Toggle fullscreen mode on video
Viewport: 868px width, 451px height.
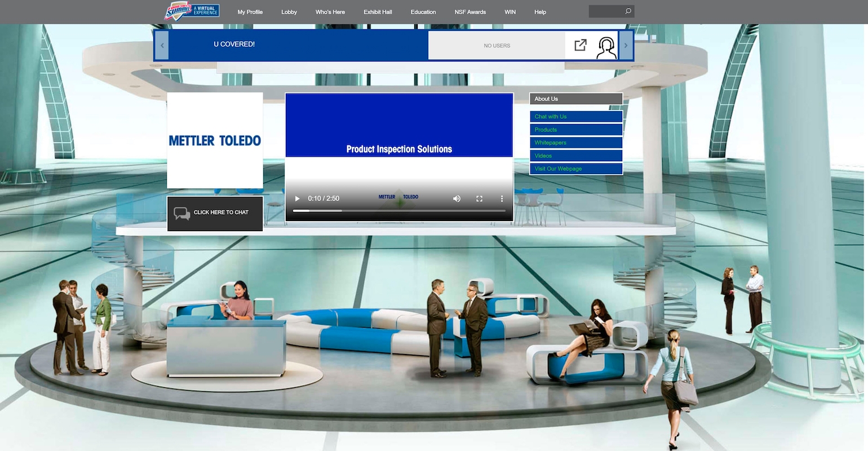(479, 198)
